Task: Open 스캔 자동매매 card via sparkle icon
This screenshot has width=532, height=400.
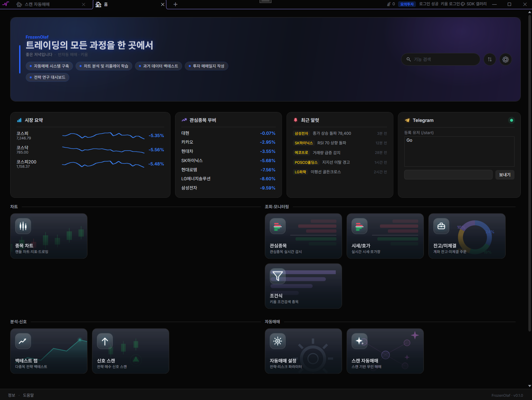Action: coord(360,341)
